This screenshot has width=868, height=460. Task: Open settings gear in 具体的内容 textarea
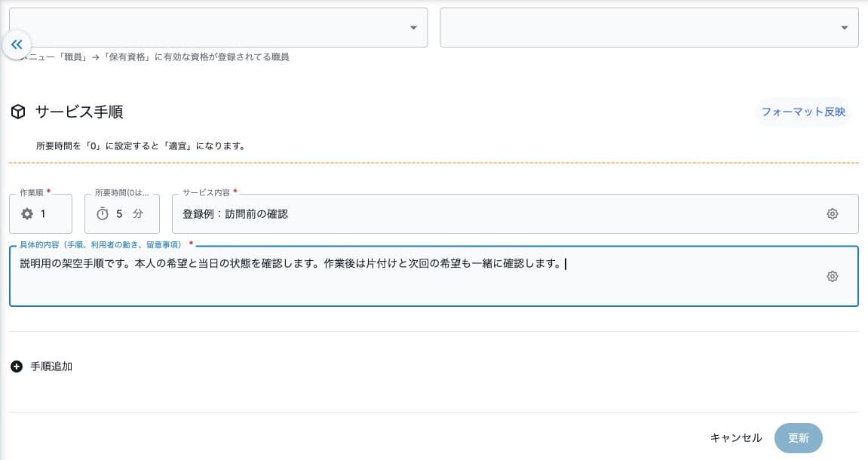(x=832, y=276)
